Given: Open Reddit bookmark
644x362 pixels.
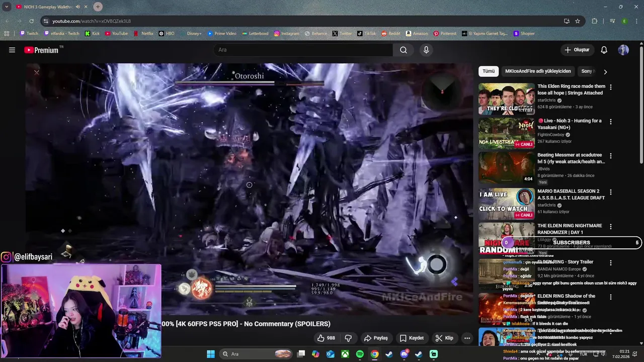Looking at the screenshot, I should click(391, 34).
